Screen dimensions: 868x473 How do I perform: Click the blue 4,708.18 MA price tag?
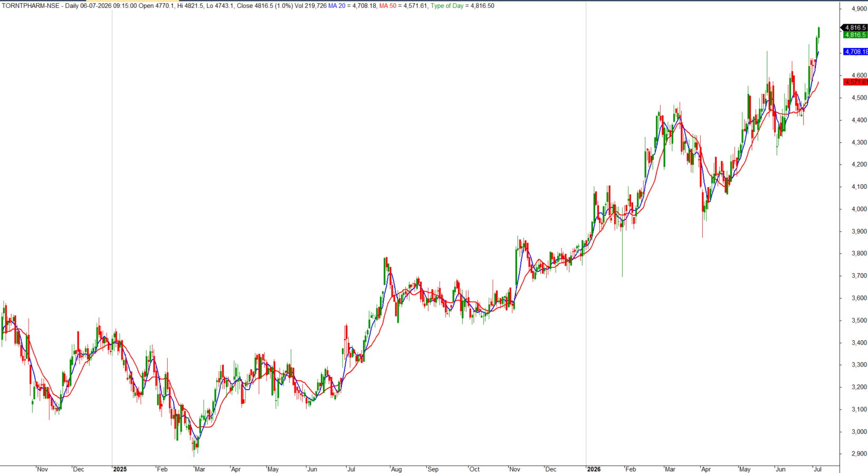point(855,52)
